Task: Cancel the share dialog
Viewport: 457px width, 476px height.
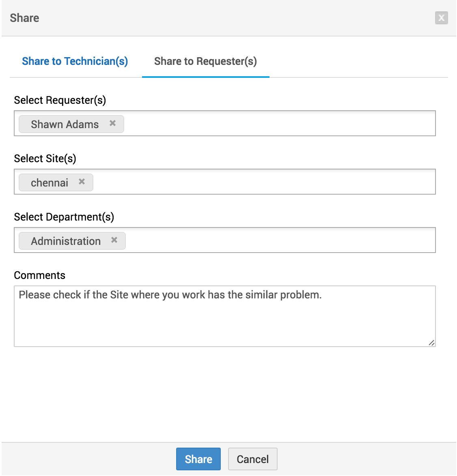Action: tap(252, 459)
